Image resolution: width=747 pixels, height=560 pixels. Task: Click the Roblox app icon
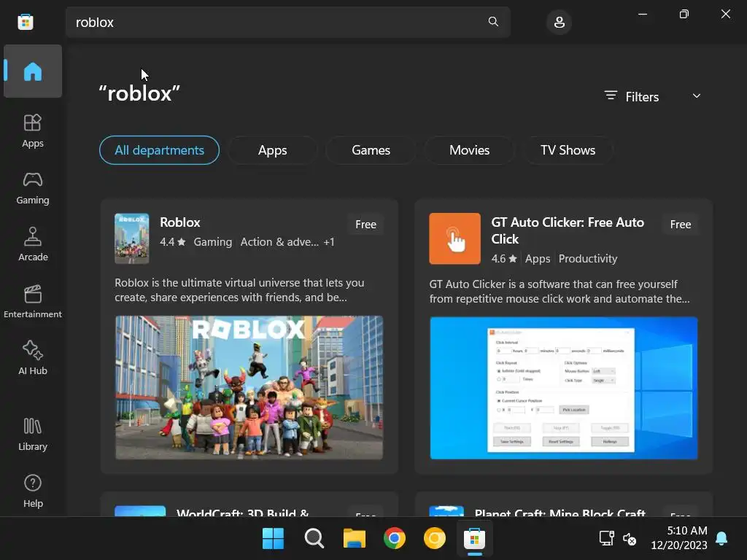[x=132, y=238]
